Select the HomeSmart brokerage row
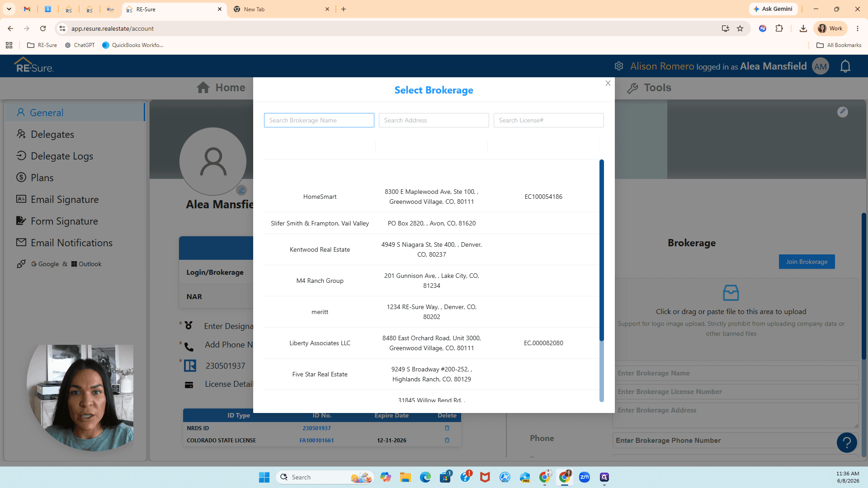 [x=432, y=197]
